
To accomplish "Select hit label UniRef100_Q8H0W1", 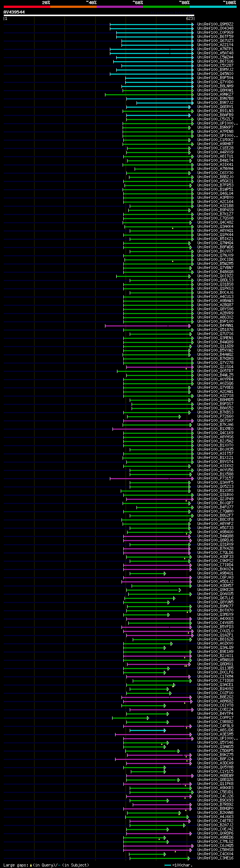I will point(215,90).
